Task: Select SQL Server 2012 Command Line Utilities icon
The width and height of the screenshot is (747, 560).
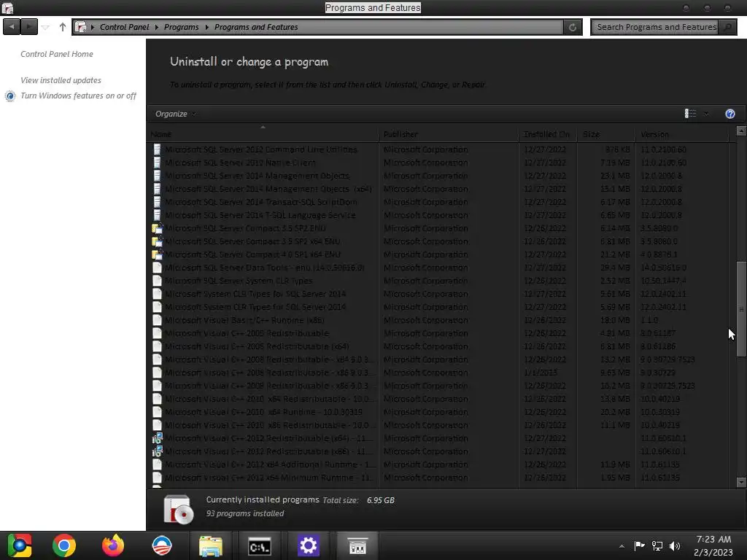Action: (x=157, y=149)
